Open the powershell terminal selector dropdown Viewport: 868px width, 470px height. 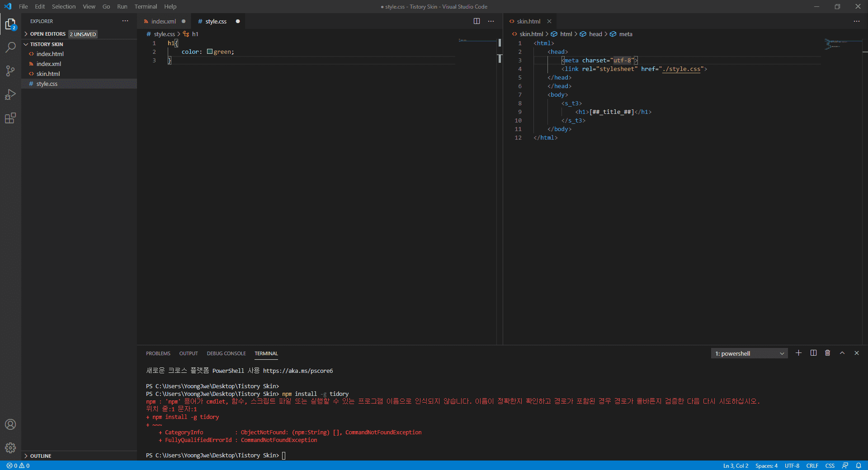tap(749, 353)
